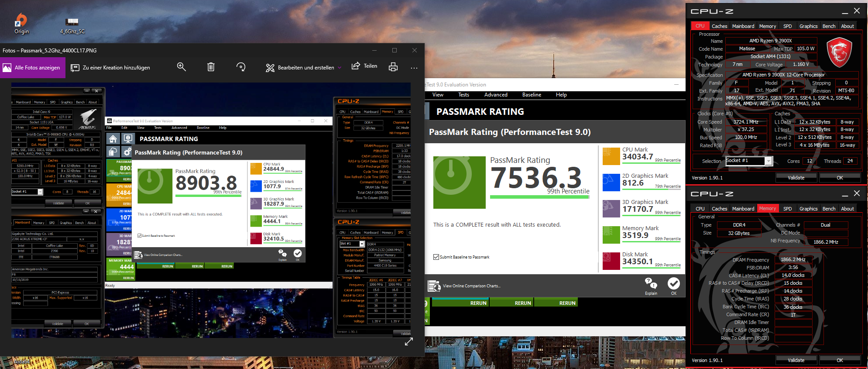Open the Help menu in PerformanceTest

click(x=561, y=95)
